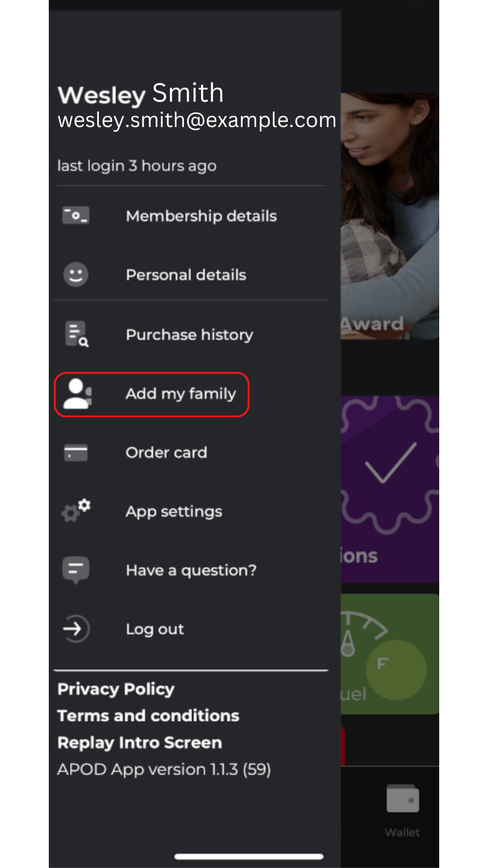Tap the Award banner photo
This screenshot has height=868, width=488.
pos(389,216)
